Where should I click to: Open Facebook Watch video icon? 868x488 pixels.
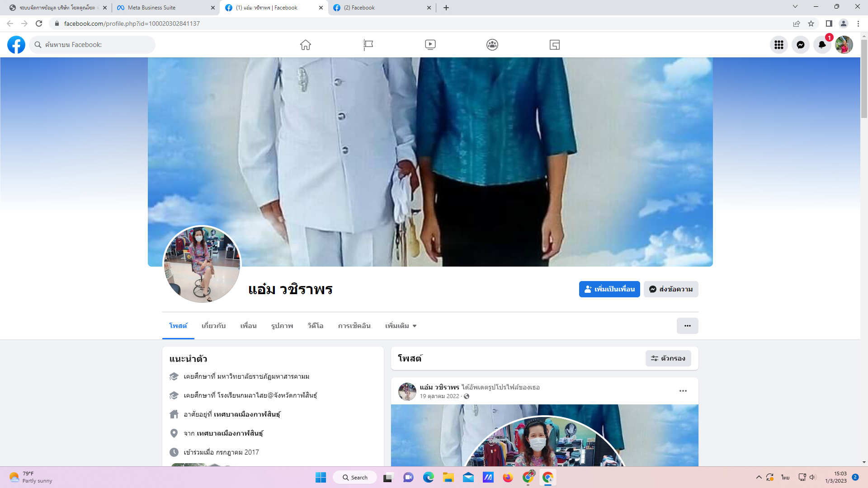(x=430, y=45)
